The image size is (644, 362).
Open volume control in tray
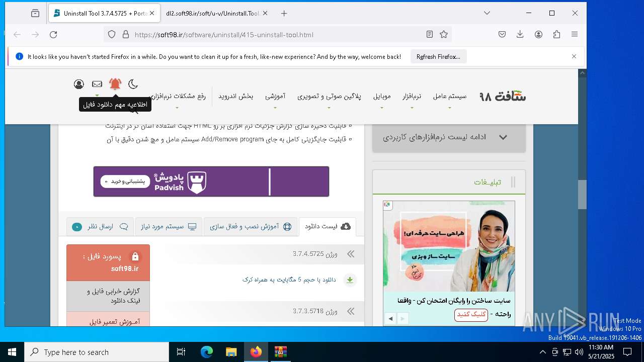coord(579,352)
